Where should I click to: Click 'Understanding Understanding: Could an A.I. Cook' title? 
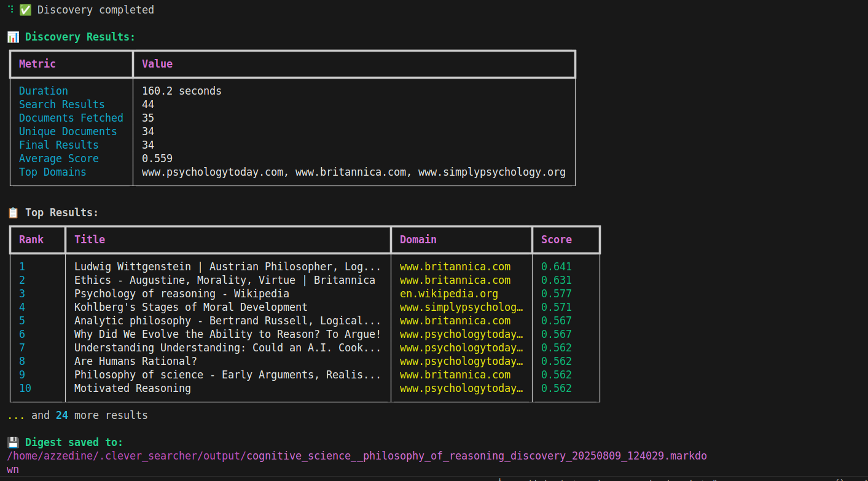tap(228, 348)
